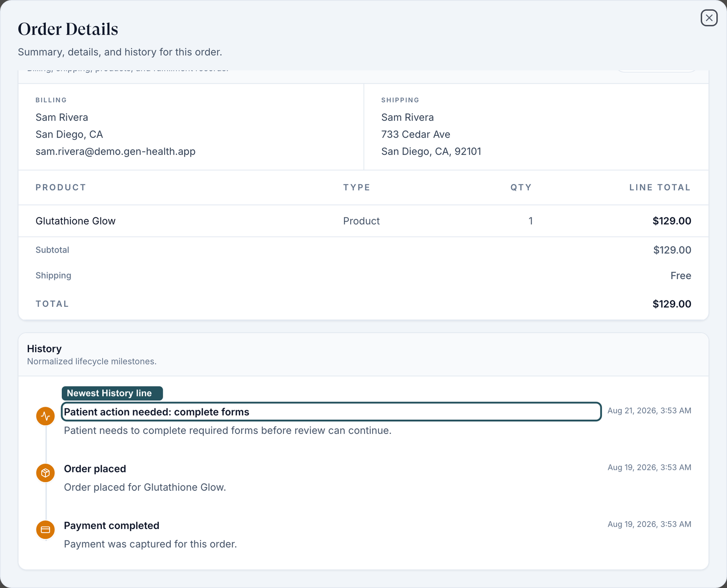Click 'Order placed for Glutathione Glow.' description
Viewport: 727px width, 588px height.
tap(145, 487)
